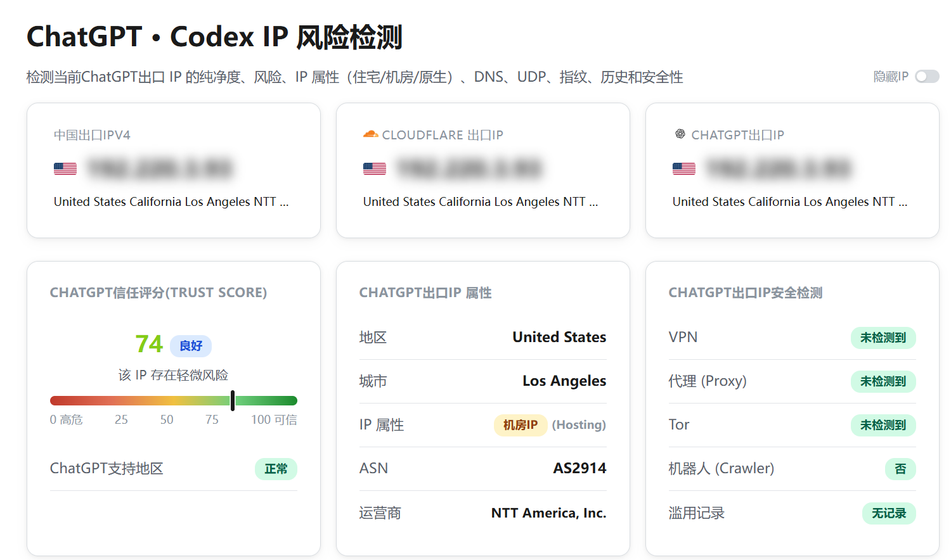
Task: Click the 良好 rating badge
Action: [x=191, y=346]
